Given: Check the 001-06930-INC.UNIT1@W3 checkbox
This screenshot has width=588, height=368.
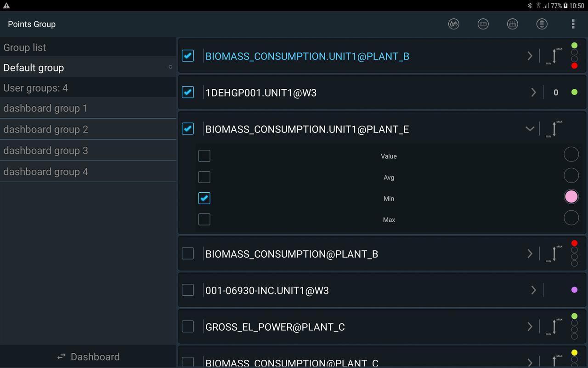Looking at the screenshot, I should [x=188, y=290].
